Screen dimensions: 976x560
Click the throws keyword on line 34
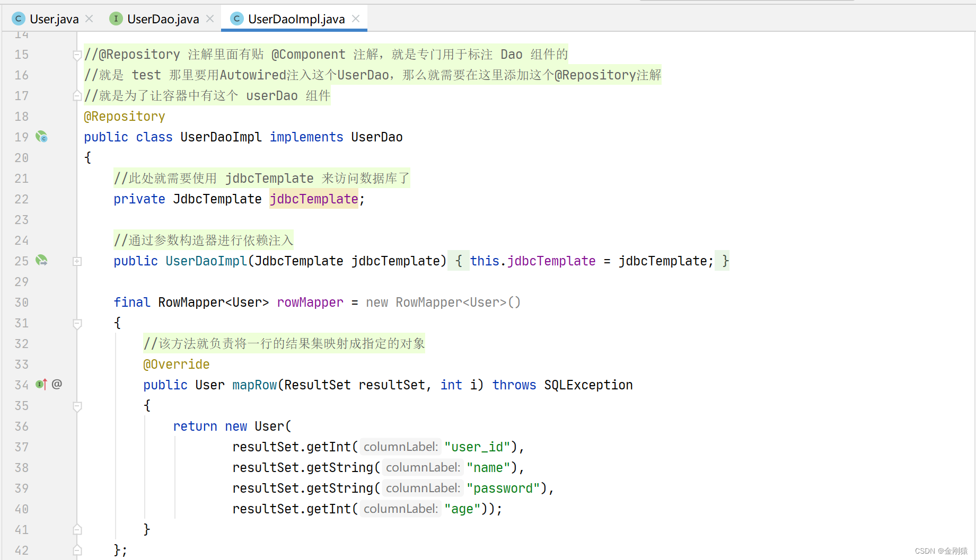point(514,385)
